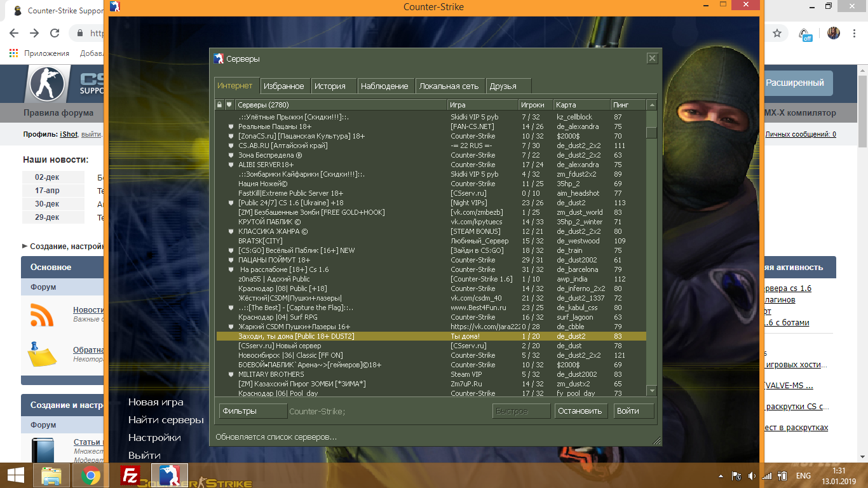Click shield icon beside [ZonaCS.ru] server

tap(231, 136)
